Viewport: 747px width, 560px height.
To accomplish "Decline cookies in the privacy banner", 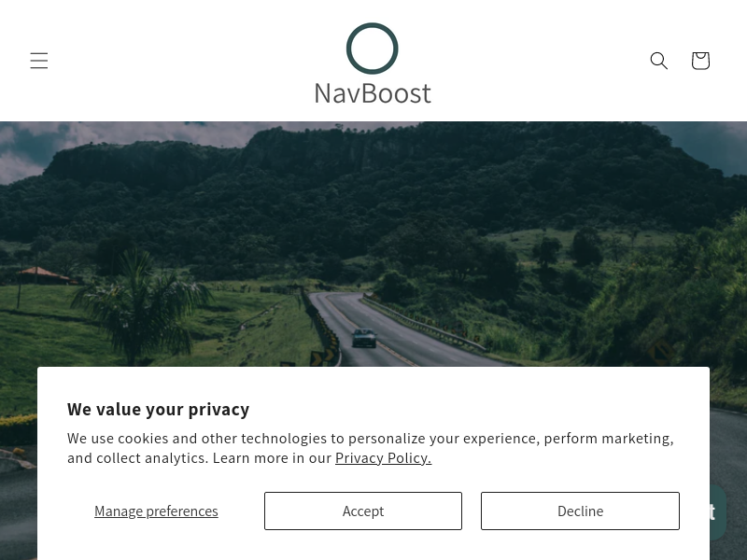I will 580,511.
